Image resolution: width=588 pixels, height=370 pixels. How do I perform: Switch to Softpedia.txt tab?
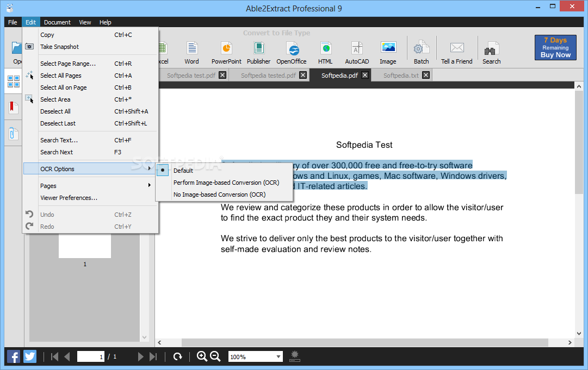pos(401,76)
